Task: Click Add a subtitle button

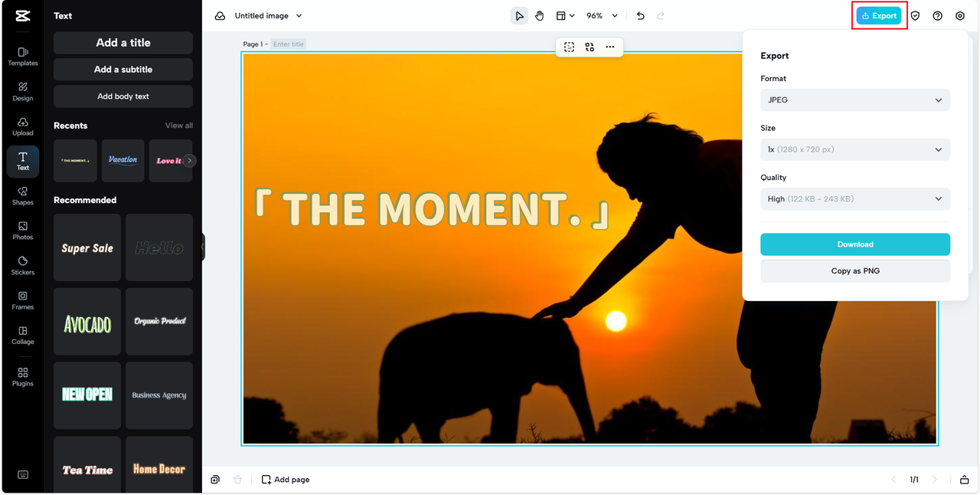Action: (123, 70)
